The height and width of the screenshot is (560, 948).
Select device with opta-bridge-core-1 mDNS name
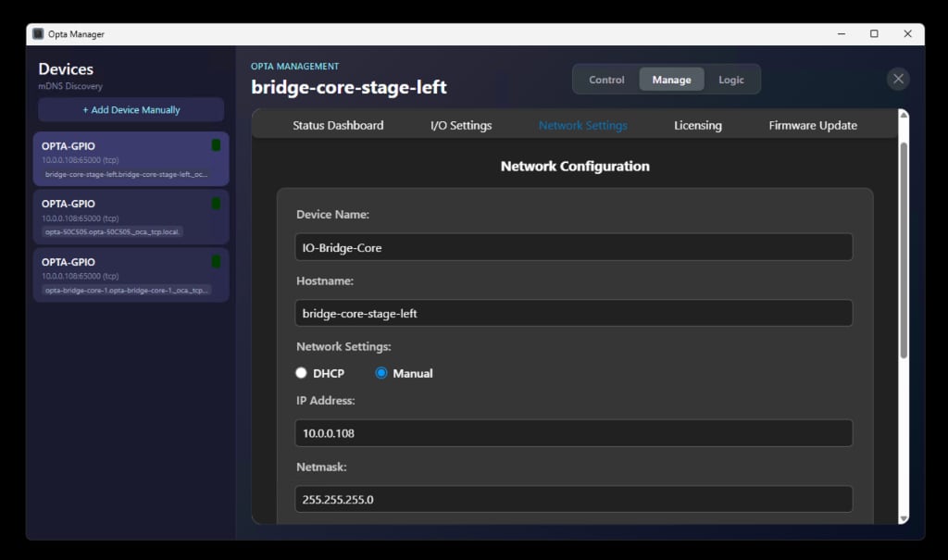pos(131,275)
